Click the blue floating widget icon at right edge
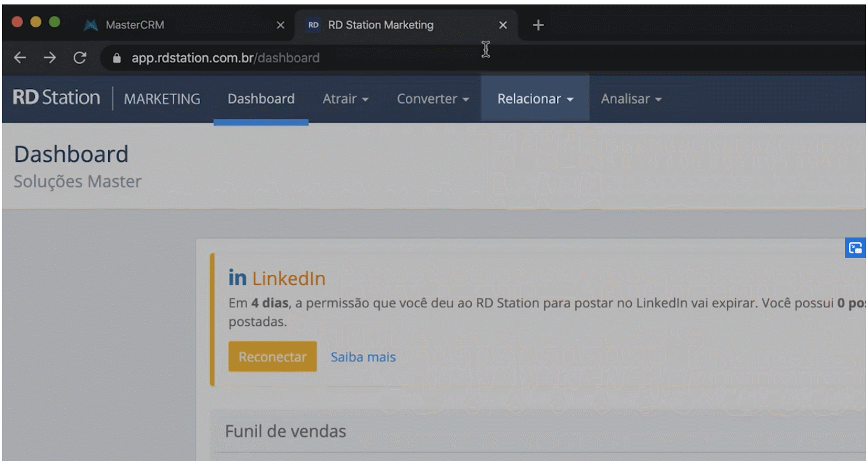Viewport: 868px width, 461px height. (855, 248)
